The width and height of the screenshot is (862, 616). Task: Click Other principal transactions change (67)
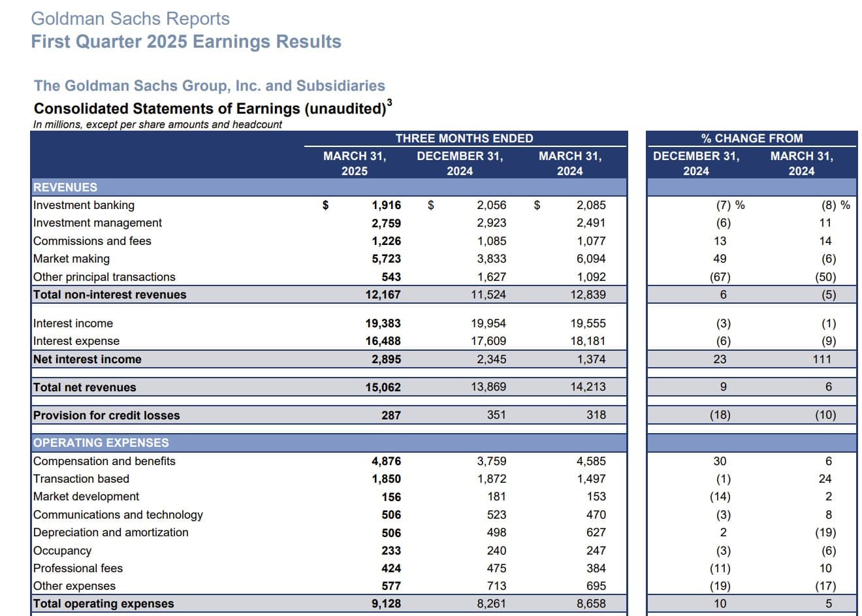click(x=720, y=277)
